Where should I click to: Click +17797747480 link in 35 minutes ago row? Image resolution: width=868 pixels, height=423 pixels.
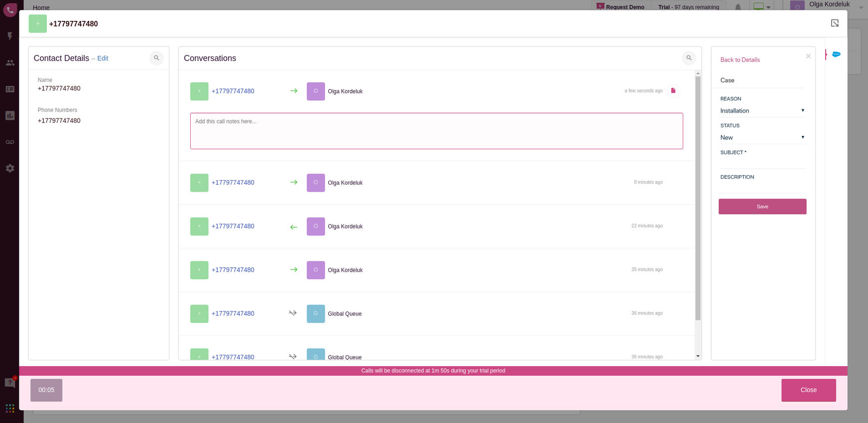tap(233, 270)
